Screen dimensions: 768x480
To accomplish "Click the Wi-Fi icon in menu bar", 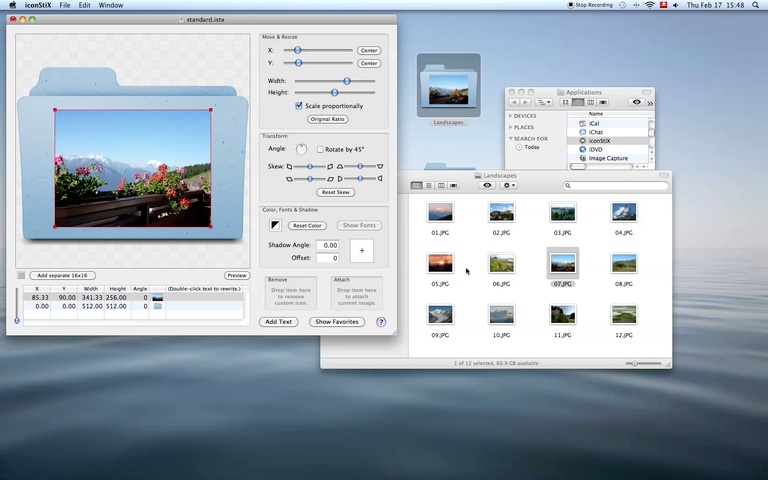I will 649,5.
